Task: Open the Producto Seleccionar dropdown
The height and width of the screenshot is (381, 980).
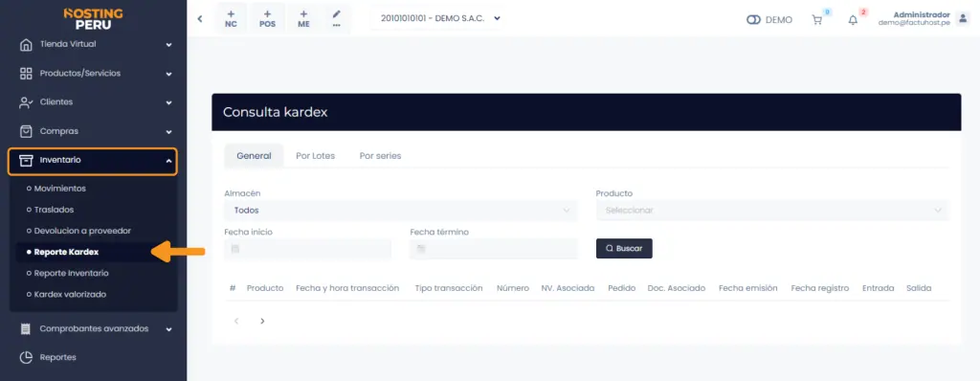Action: (772, 211)
